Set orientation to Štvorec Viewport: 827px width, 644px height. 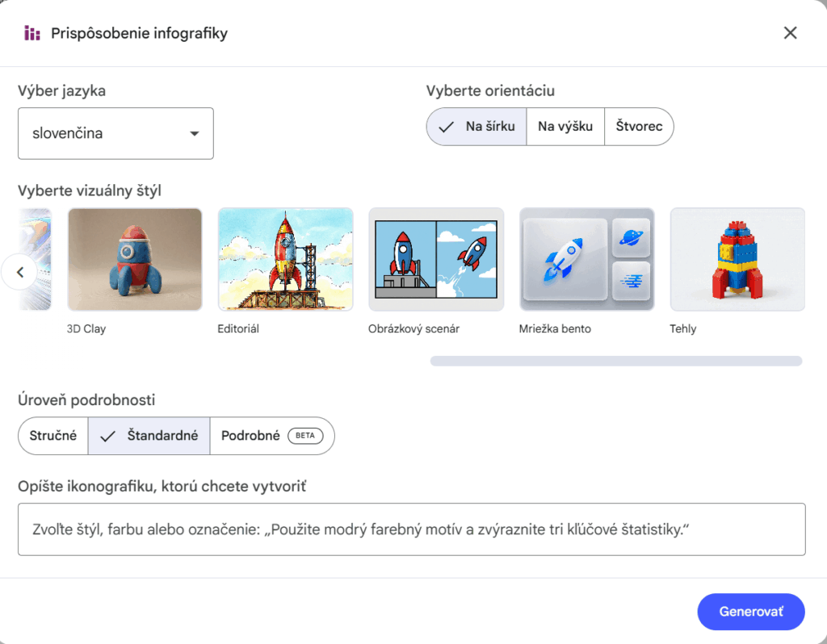click(x=638, y=127)
